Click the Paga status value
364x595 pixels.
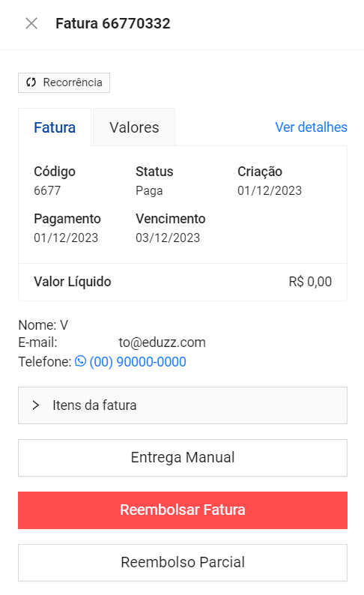[x=149, y=190]
